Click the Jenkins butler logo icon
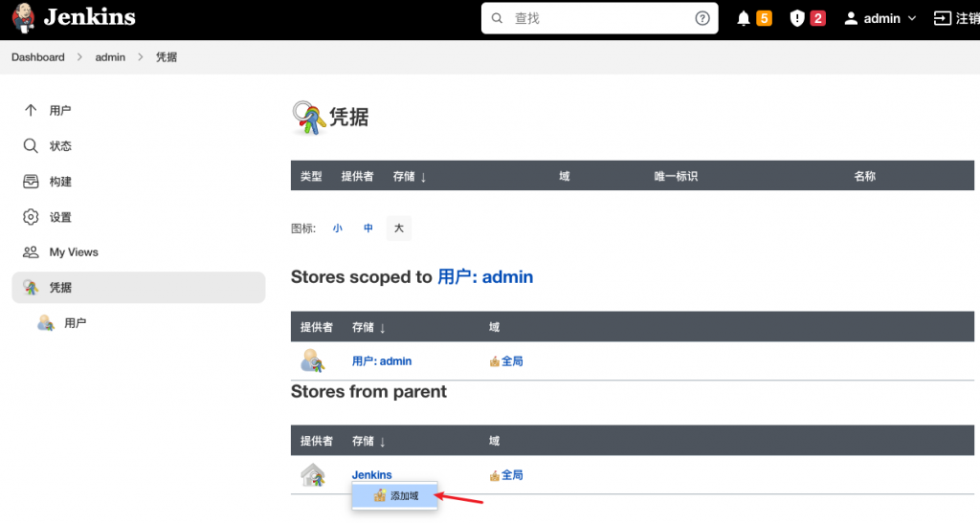Image resolution: width=980 pixels, height=523 pixels. pyautogui.click(x=23, y=17)
